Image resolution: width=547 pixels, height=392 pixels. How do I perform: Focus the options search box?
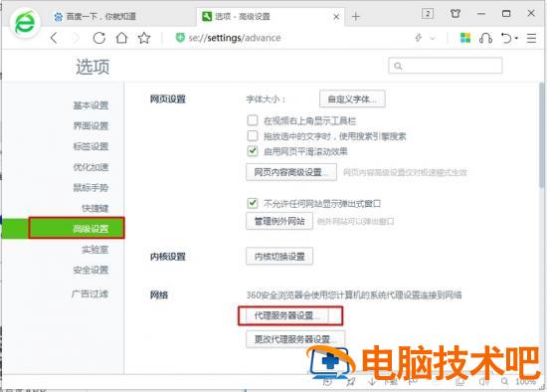[x=446, y=66]
